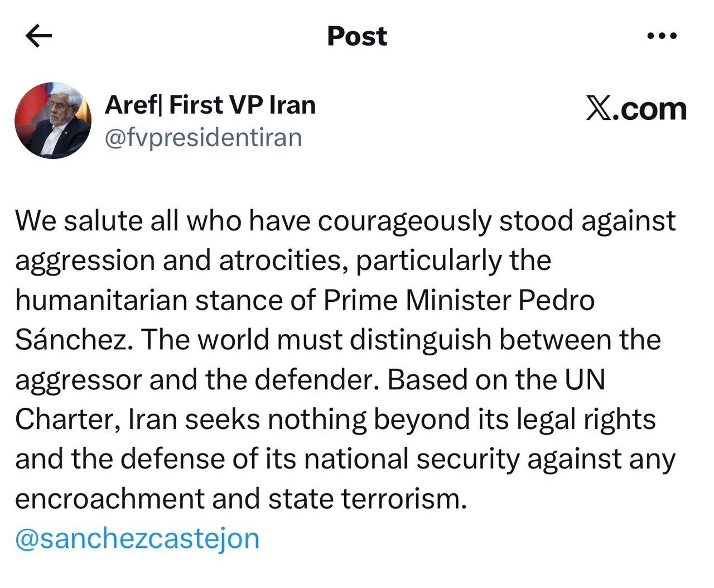Click "Prime Minister" in the post text
Image resolution: width=714 pixels, height=588 pixels.
pos(417,300)
